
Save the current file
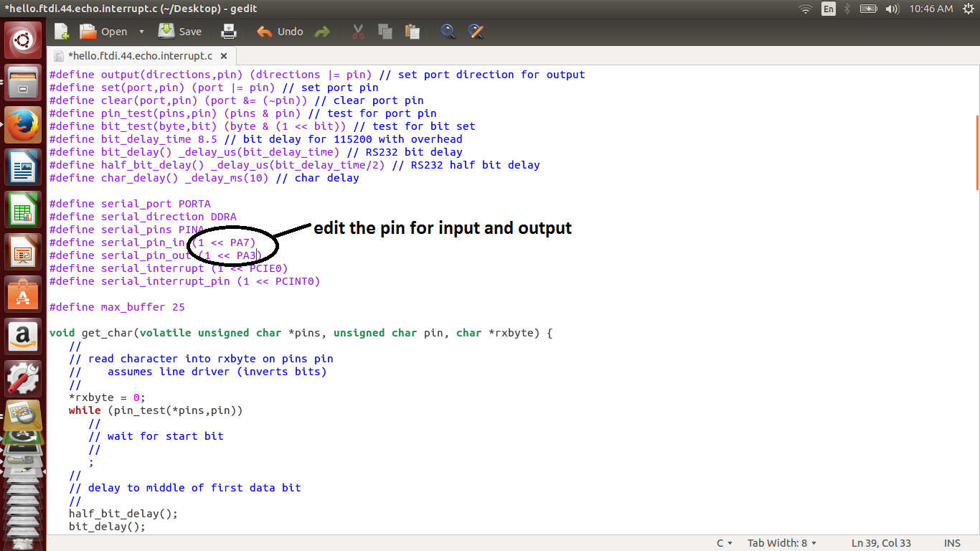180,32
